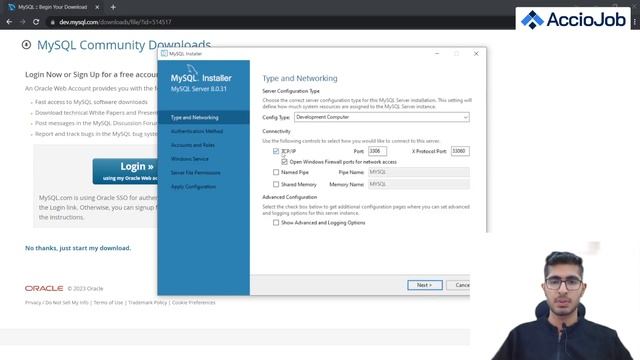Click the download icon beside MySQL Community Downloads
640x360 pixels.
coord(26,44)
